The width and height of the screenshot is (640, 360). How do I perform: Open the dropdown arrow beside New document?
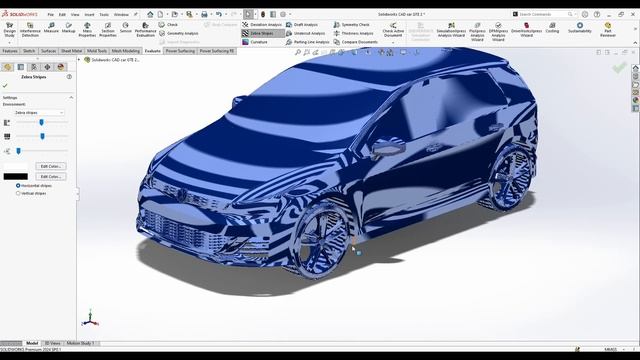click(x=167, y=14)
